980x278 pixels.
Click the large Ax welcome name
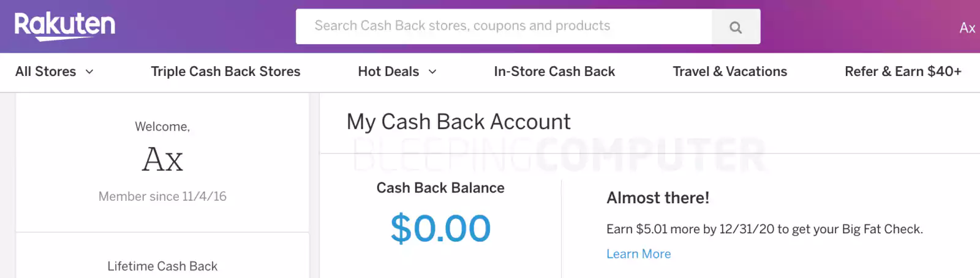coord(162,160)
